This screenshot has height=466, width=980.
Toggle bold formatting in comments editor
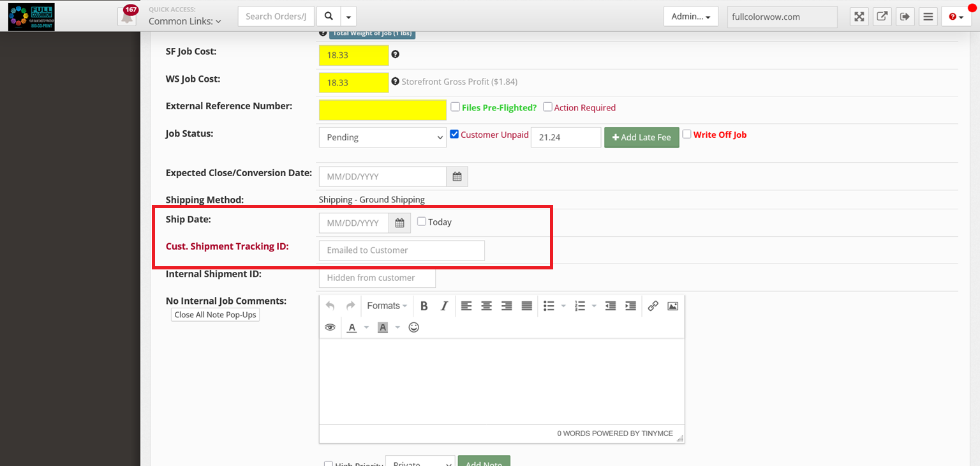(424, 306)
